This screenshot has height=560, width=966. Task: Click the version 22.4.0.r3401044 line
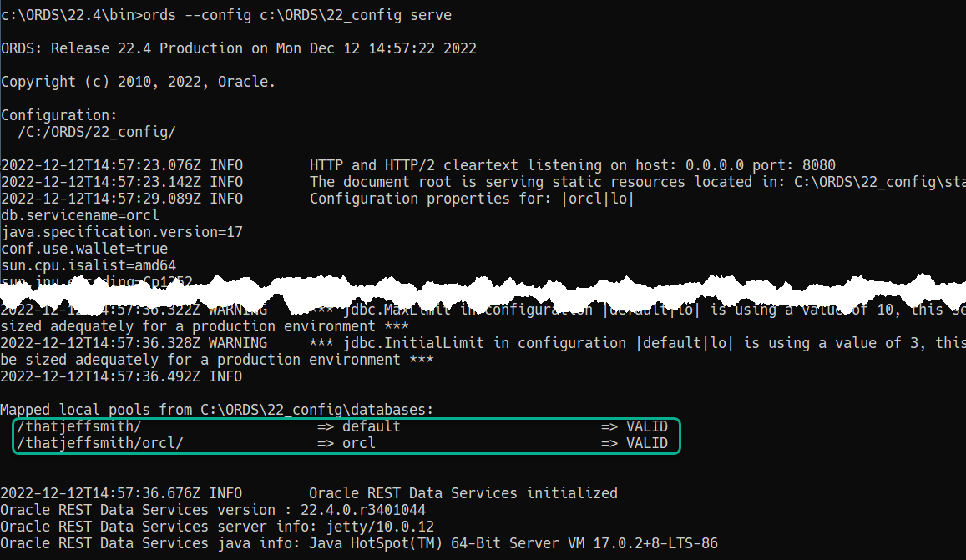click(x=213, y=509)
